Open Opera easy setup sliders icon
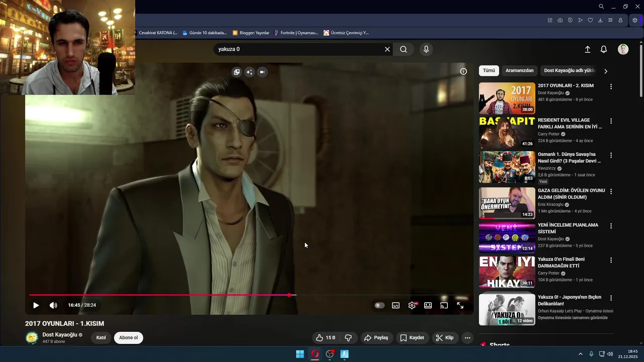Viewport: 644px width, 362px height. (x=610, y=20)
